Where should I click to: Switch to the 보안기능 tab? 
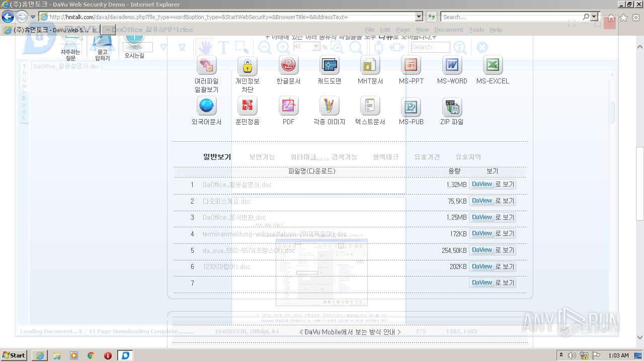click(x=262, y=157)
